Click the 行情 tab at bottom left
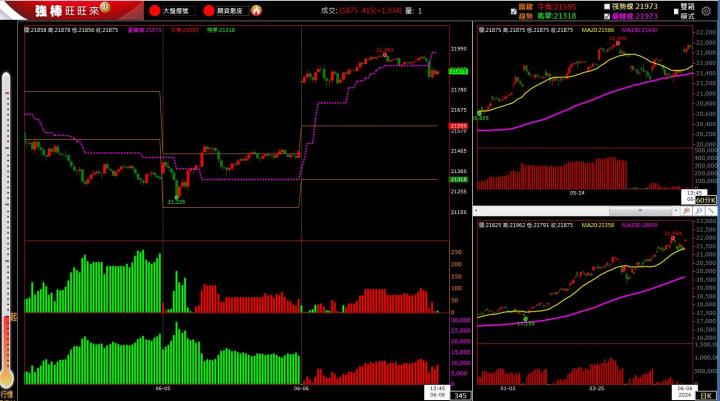This screenshot has width=720, height=401. pyautogui.click(x=8, y=395)
